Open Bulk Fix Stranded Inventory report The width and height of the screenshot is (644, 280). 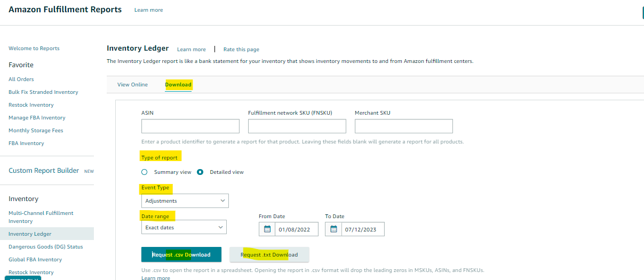tap(43, 92)
